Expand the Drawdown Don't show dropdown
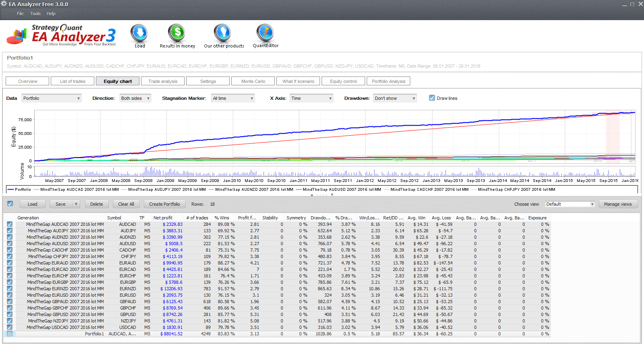This screenshot has width=644, height=345. coord(395,98)
